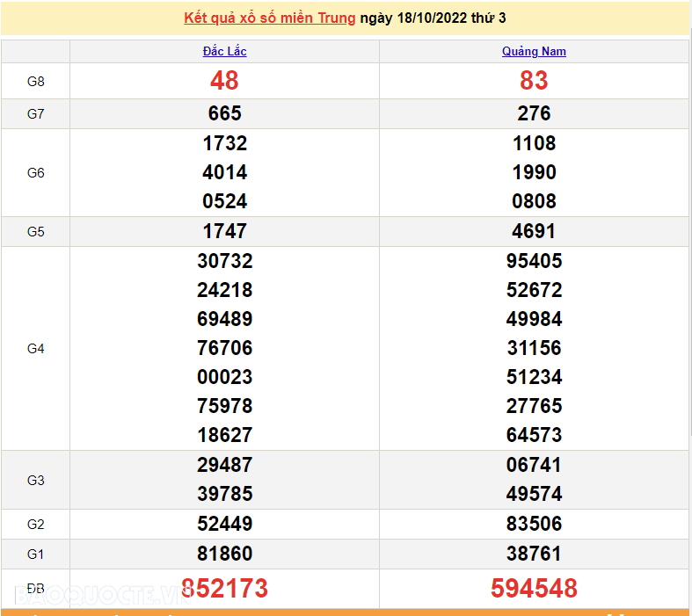Image resolution: width=692 pixels, height=616 pixels.
Task: Select the G8 row label
Action: [35, 81]
